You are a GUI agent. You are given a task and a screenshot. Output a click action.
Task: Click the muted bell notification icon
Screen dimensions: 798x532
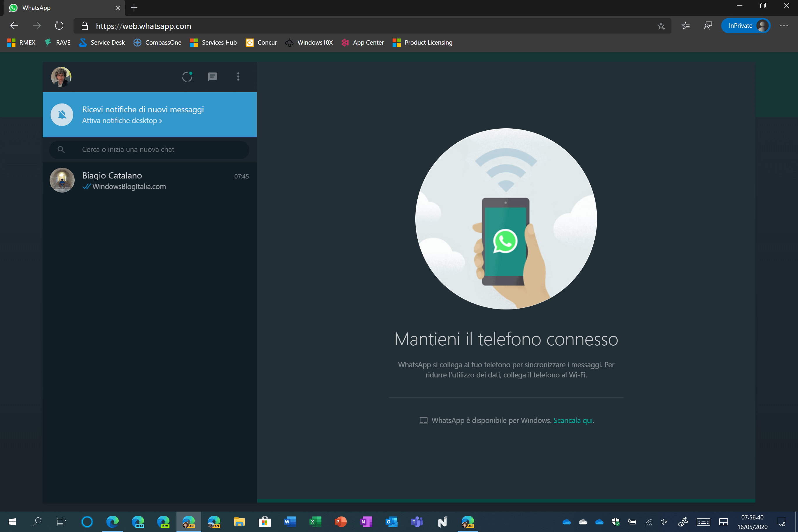click(x=62, y=115)
